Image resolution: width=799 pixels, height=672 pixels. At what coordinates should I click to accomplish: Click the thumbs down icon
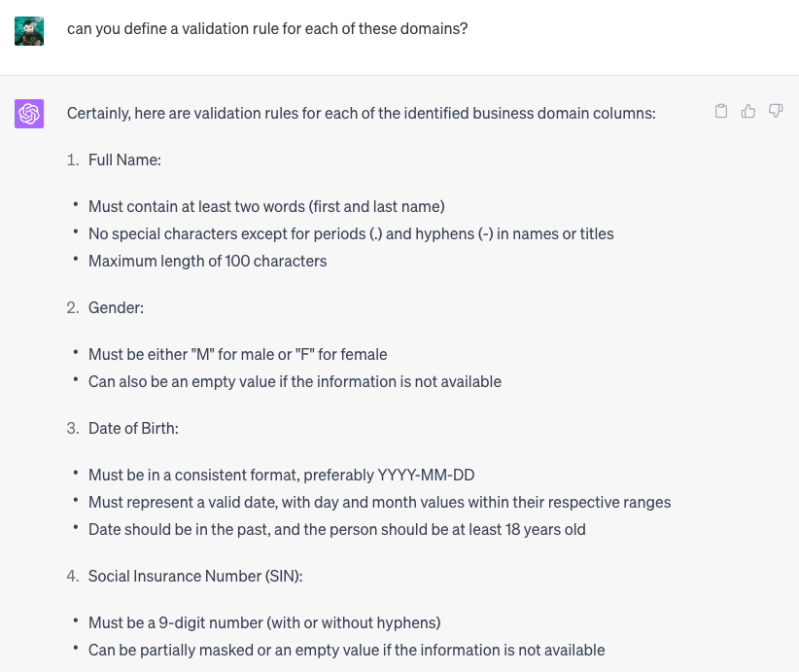click(776, 111)
